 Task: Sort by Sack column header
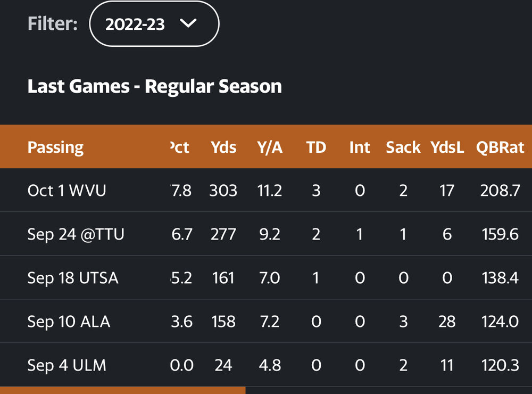pyautogui.click(x=403, y=147)
